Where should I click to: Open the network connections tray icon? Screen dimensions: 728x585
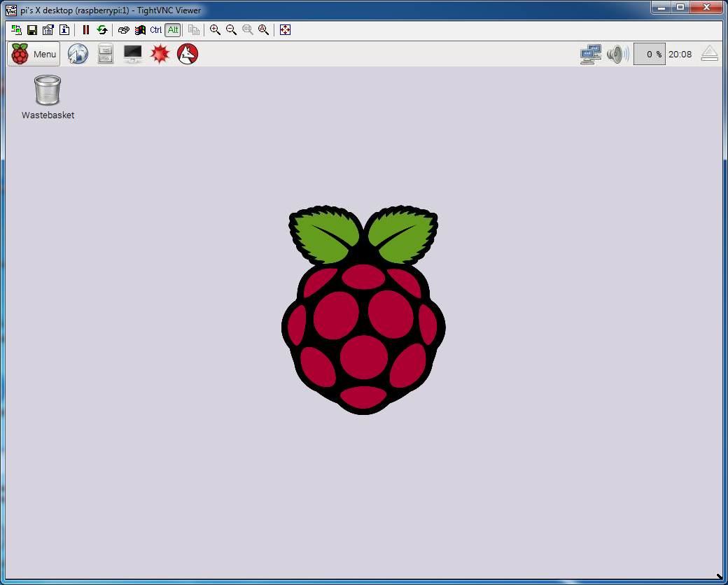pos(591,55)
